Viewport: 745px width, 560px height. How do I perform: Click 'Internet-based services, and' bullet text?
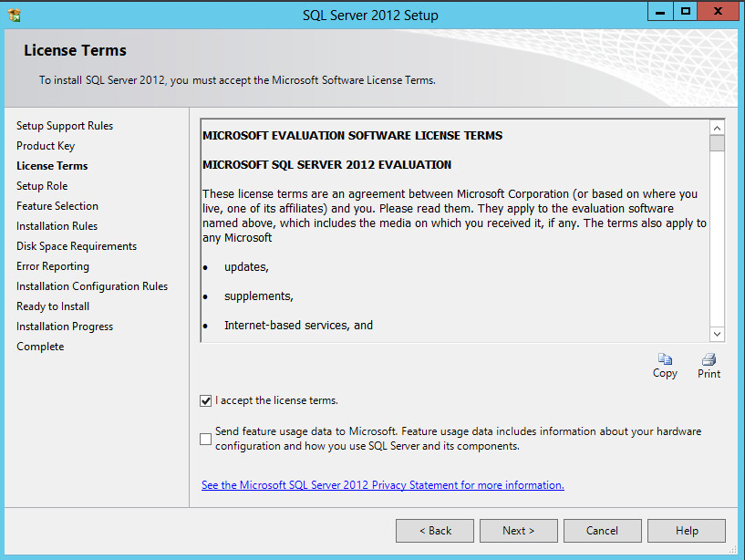pos(298,326)
